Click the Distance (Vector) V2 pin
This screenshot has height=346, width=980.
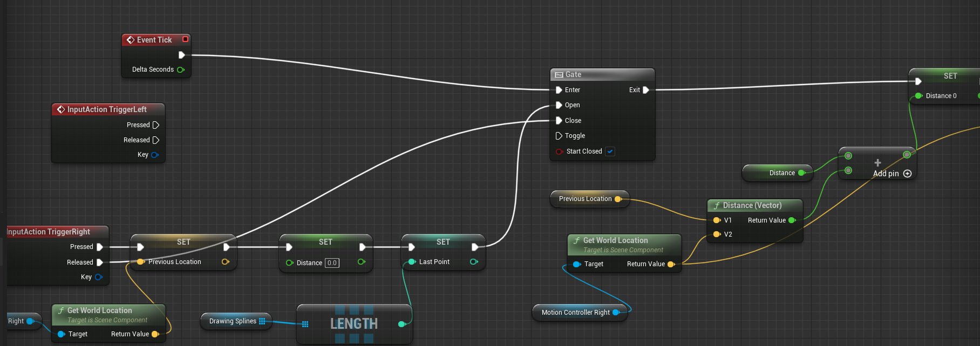(x=717, y=234)
